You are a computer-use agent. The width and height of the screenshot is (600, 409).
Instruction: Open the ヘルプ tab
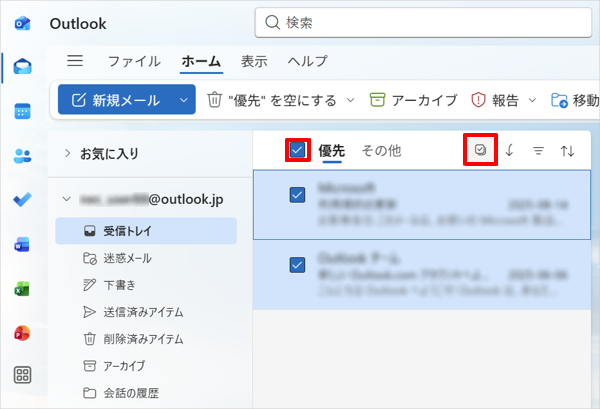[308, 61]
